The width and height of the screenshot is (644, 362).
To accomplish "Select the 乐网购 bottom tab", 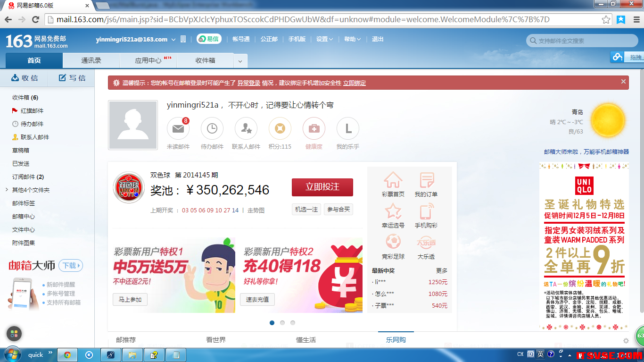I will point(396,340).
